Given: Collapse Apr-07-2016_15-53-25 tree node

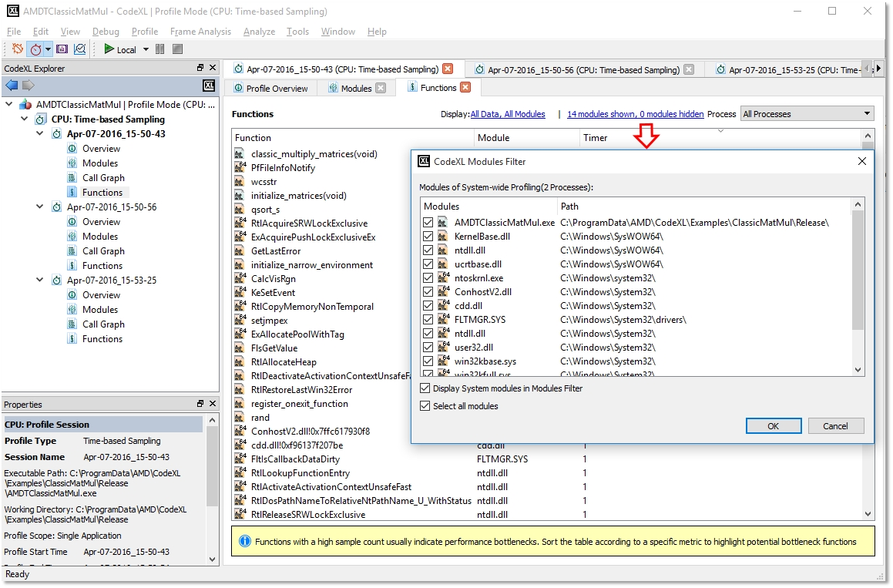Looking at the screenshot, I should [39, 280].
